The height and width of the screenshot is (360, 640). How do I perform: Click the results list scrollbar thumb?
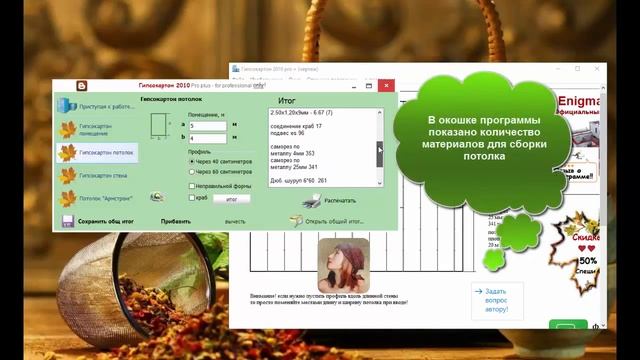pos(380,154)
